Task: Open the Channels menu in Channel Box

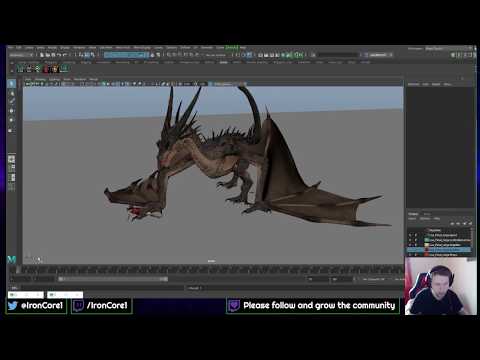Action: click(414, 84)
